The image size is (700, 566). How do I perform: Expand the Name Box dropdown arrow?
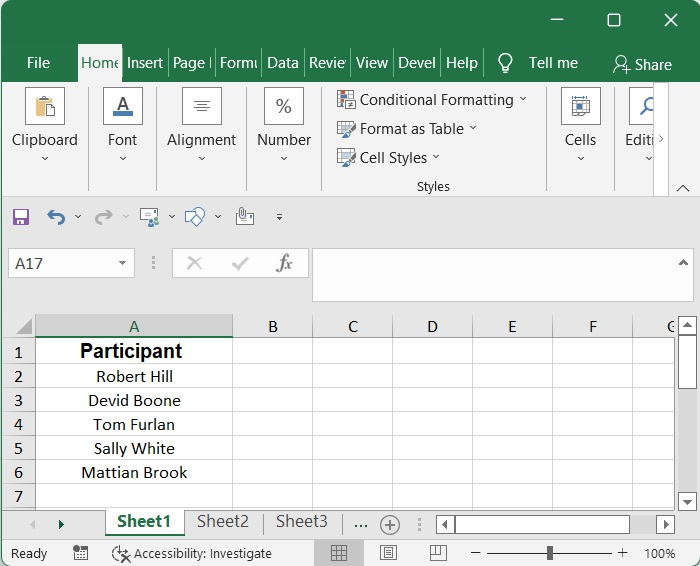(123, 263)
